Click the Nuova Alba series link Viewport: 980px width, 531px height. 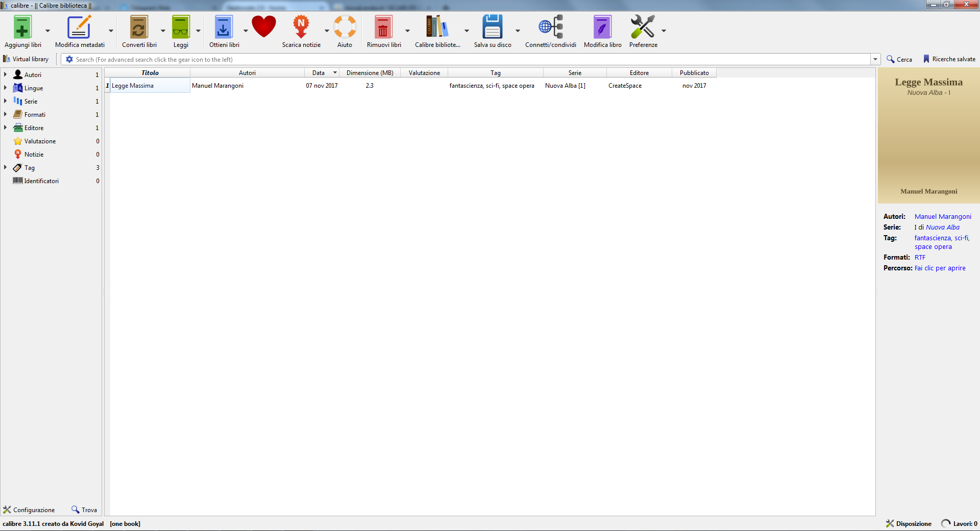[943, 227]
